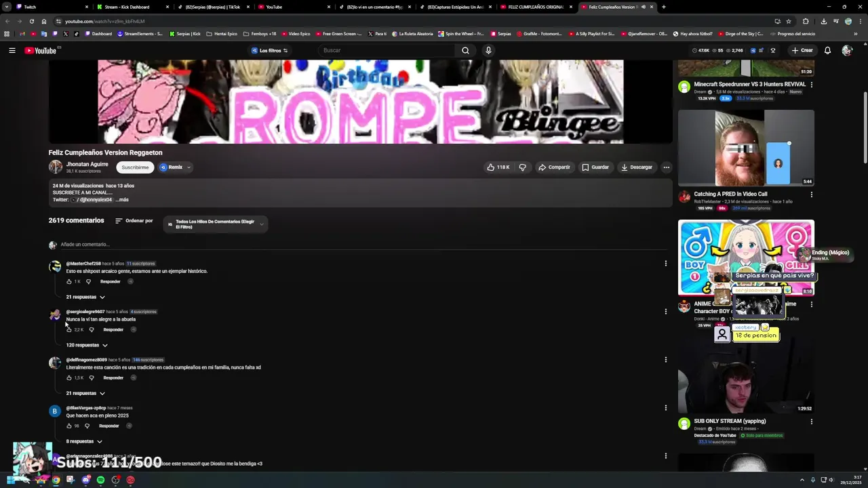
Task: Open a new browser tab
Action: click(x=663, y=7)
